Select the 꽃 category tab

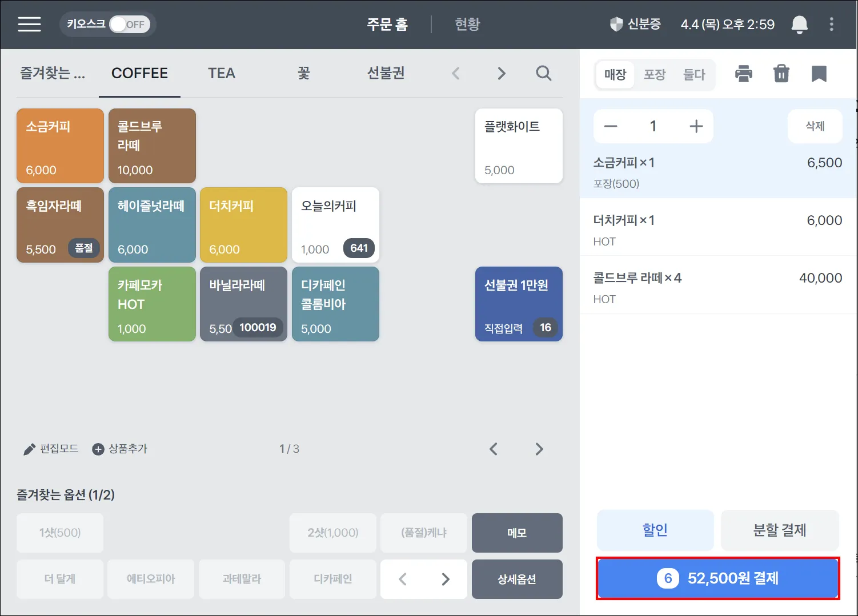coord(304,73)
